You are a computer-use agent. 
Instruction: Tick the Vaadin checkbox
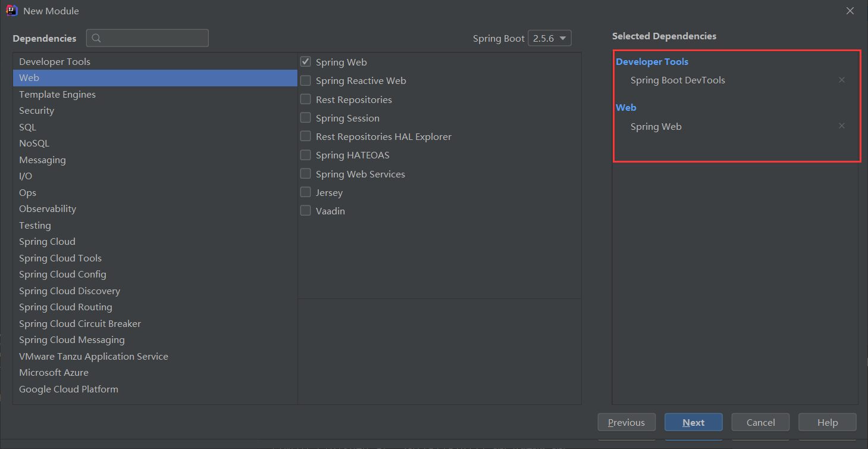coord(306,211)
